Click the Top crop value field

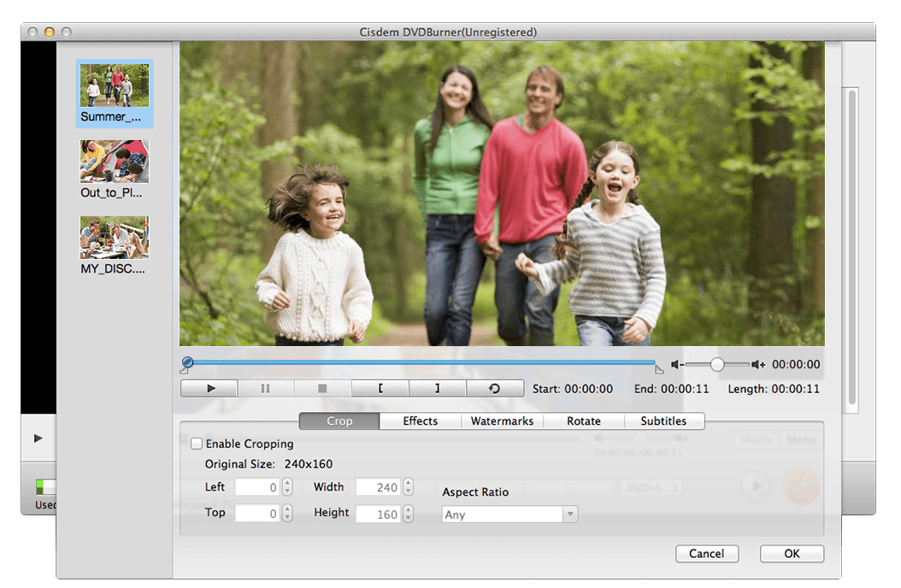(257, 514)
